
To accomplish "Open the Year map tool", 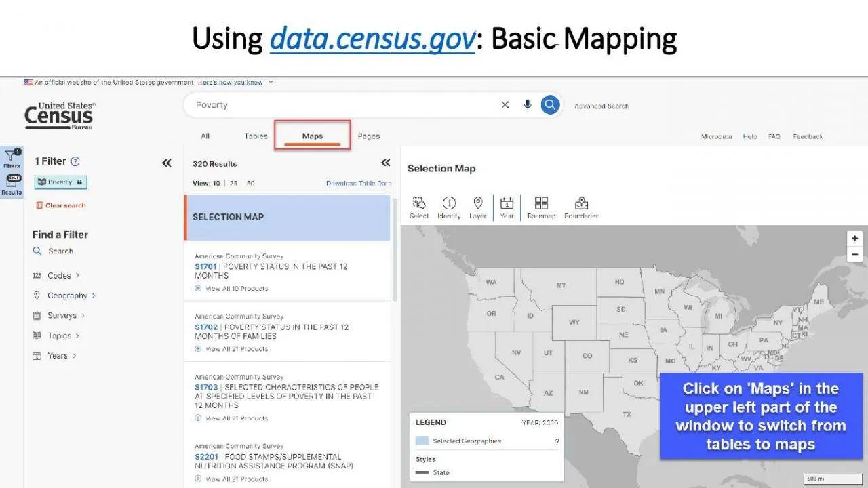I will (507, 207).
